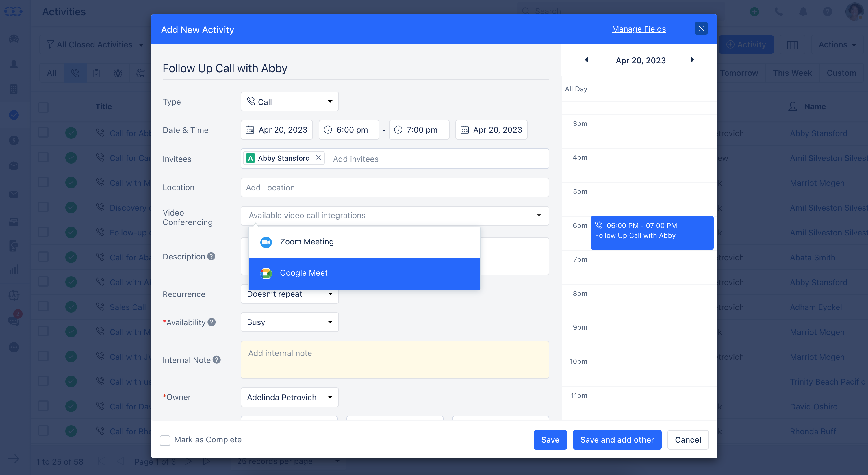The image size is (868, 475).
Task: Click Save and add other
Action: click(x=617, y=440)
